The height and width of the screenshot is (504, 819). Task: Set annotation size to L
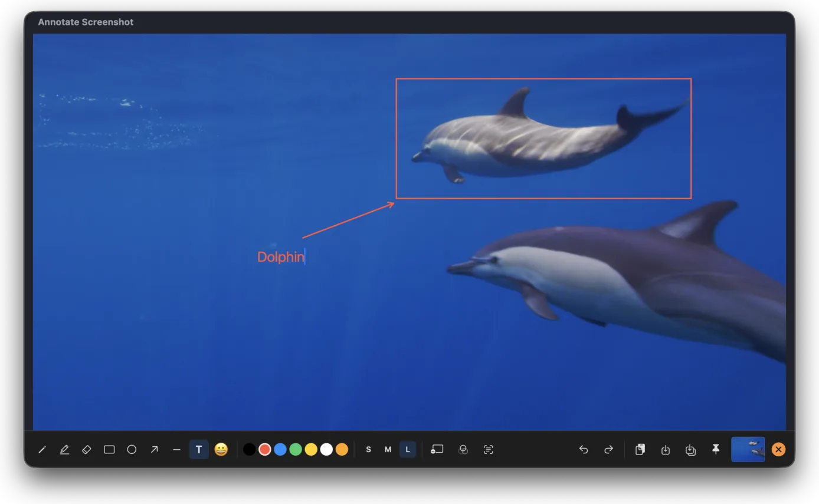pos(408,450)
